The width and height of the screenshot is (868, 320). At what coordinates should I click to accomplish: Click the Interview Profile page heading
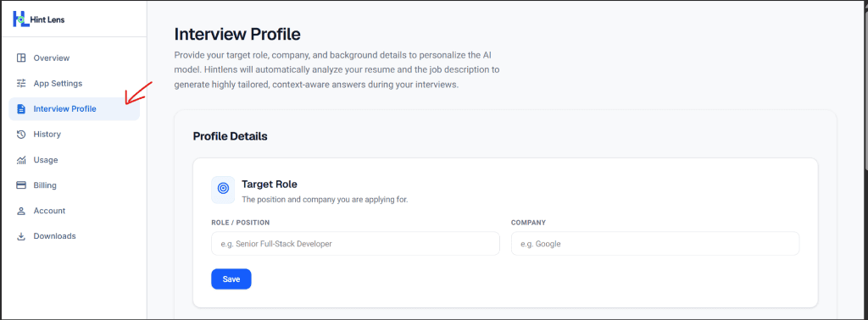[237, 34]
